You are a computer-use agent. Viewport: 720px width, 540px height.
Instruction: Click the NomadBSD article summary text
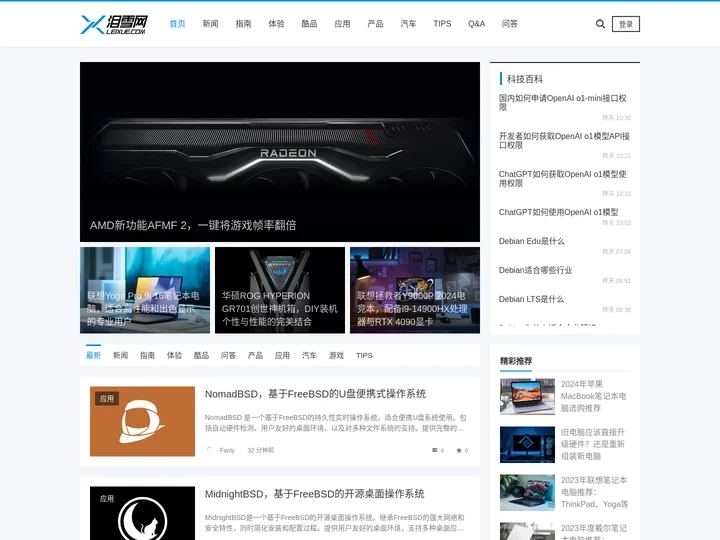click(335, 423)
